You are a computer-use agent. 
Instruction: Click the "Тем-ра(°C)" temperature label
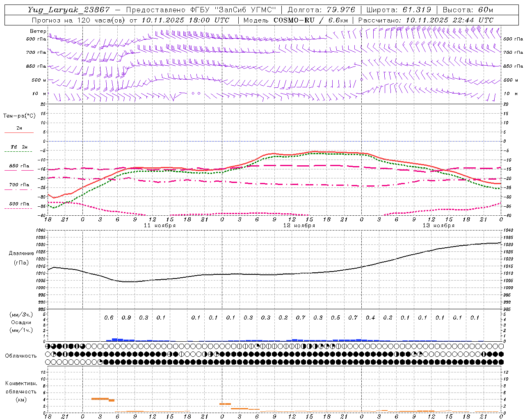19,116
